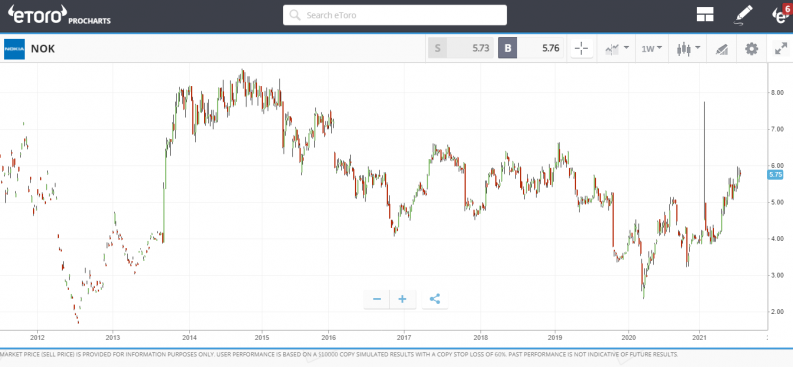This screenshot has width=793, height=367.
Task: Expand chart to fullscreen
Action: [781, 49]
